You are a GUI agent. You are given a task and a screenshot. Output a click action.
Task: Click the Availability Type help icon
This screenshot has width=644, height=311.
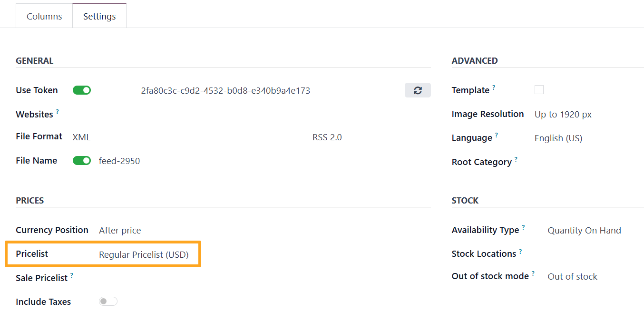click(x=524, y=227)
